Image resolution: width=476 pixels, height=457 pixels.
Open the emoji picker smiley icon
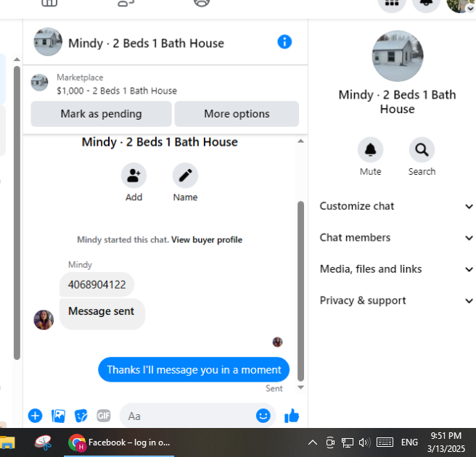[263, 416]
